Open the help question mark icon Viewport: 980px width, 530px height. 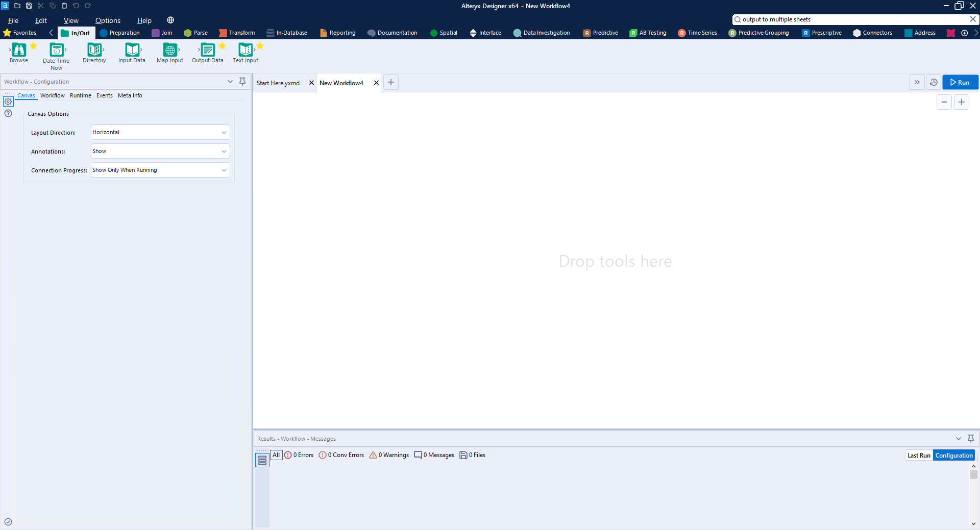tap(8, 113)
